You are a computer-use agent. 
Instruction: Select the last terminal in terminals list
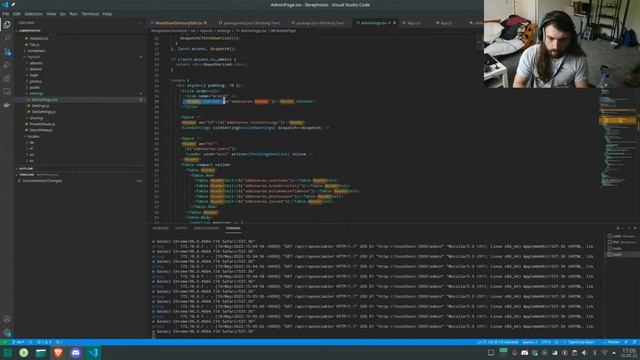[622, 254]
